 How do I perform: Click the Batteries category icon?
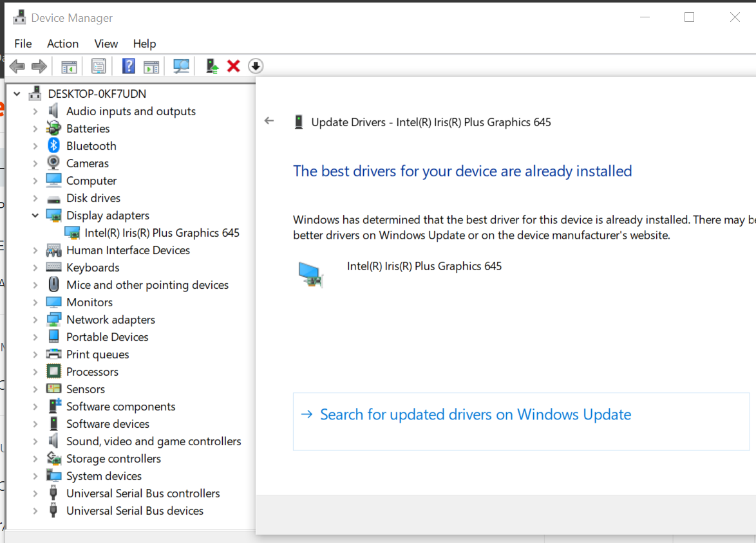click(53, 128)
